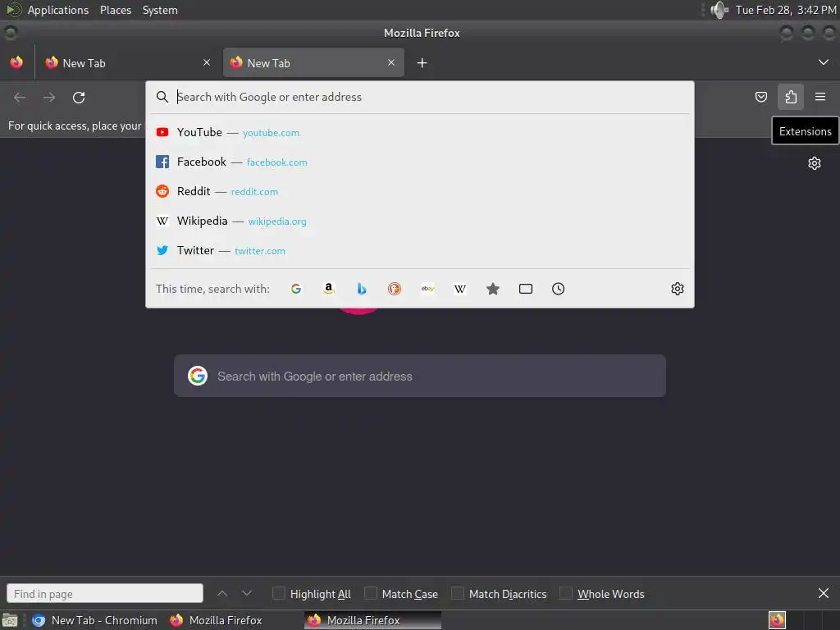Viewport: 840px width, 630px height.
Task: Open Firefox application hamburger menu
Action: point(820,97)
